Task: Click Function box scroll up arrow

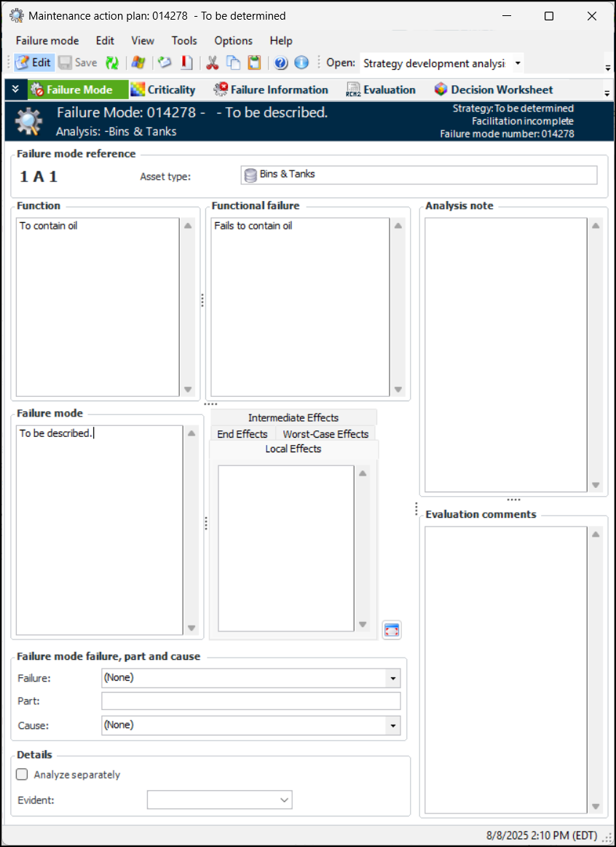Action: 188,226
